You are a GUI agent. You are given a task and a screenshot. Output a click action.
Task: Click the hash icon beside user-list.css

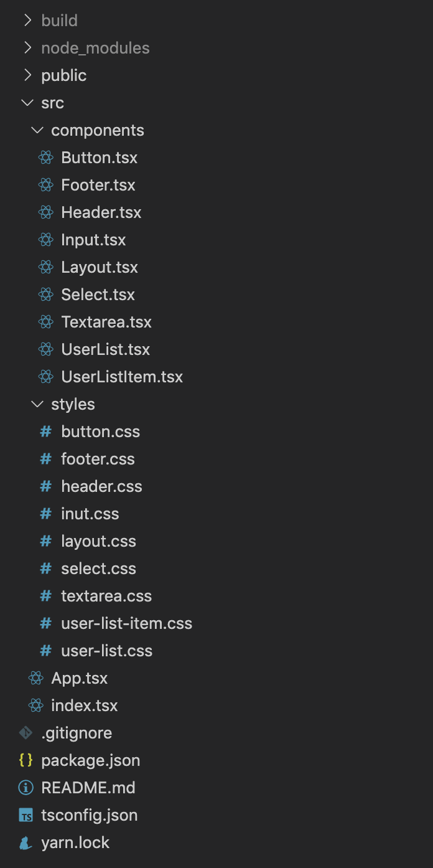(45, 651)
